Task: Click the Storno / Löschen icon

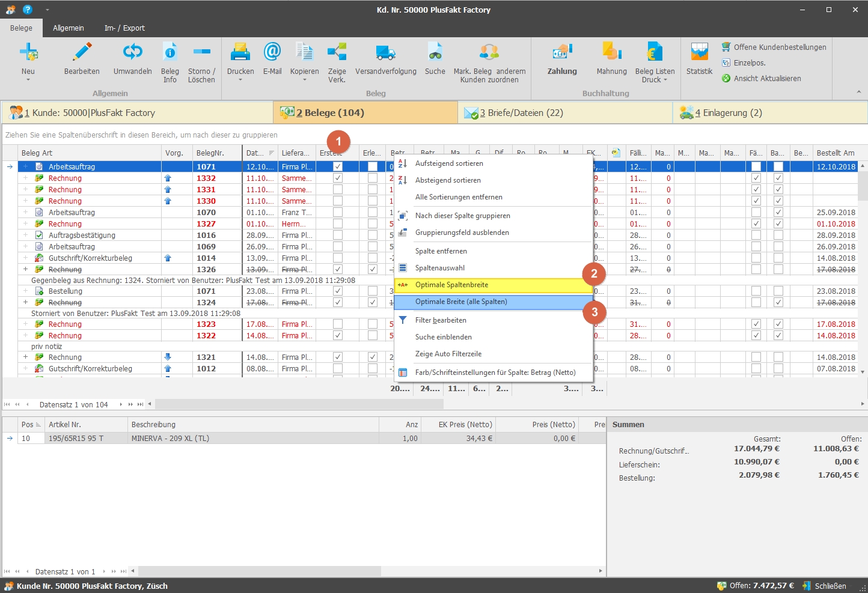Action: (201, 52)
